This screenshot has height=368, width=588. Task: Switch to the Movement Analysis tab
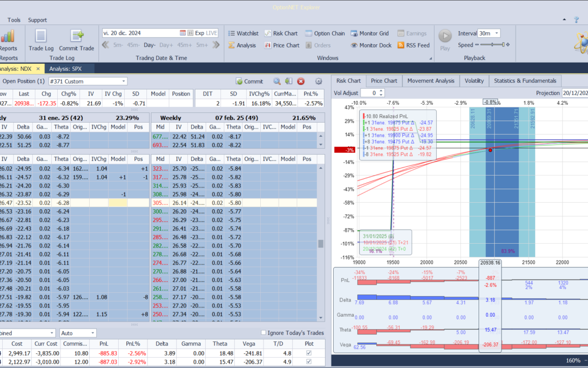[x=430, y=81]
